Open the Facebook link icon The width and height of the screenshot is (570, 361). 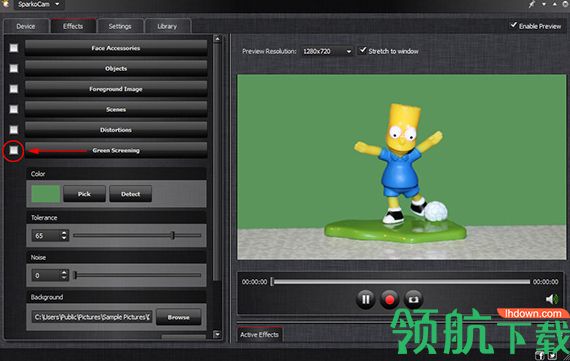tap(540, 356)
